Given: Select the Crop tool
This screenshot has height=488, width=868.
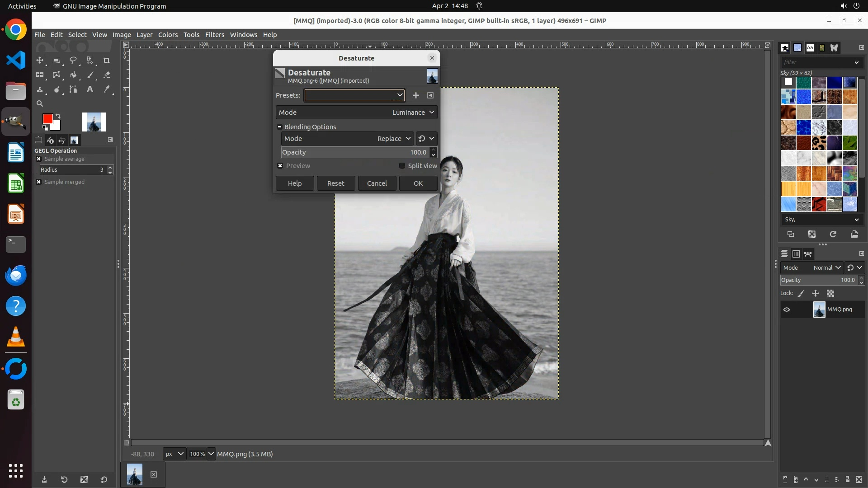Looking at the screenshot, I should click(106, 60).
